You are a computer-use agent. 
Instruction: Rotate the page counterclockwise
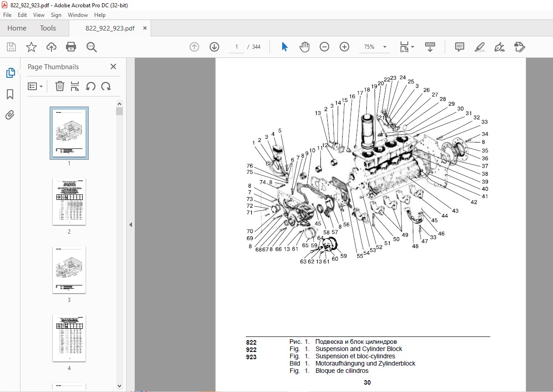[x=91, y=86]
